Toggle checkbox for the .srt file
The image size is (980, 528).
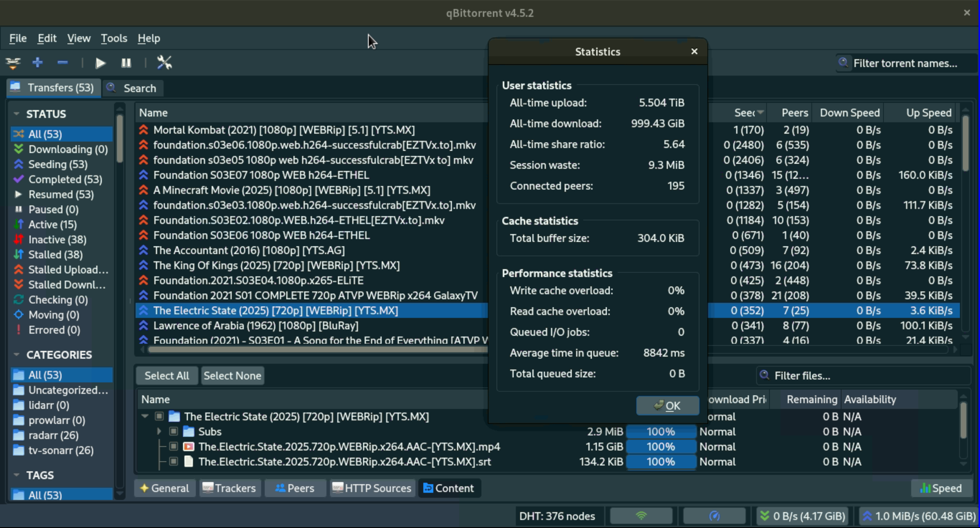174,462
